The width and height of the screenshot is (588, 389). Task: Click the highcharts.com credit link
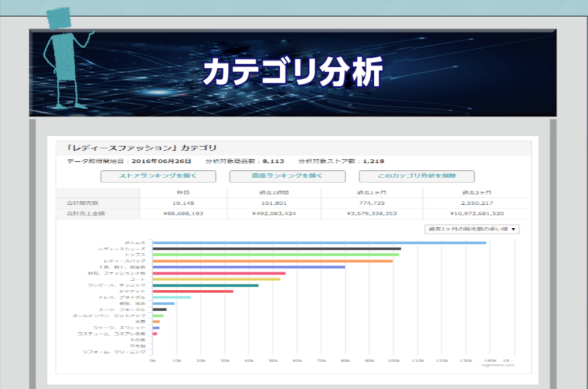(x=498, y=365)
